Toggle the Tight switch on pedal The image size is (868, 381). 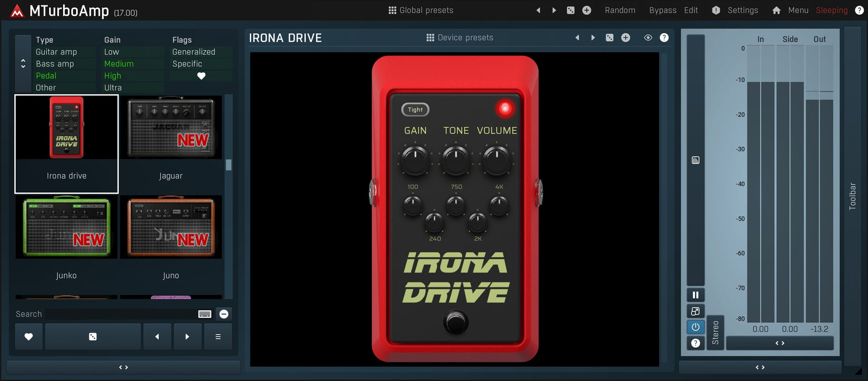click(x=415, y=109)
